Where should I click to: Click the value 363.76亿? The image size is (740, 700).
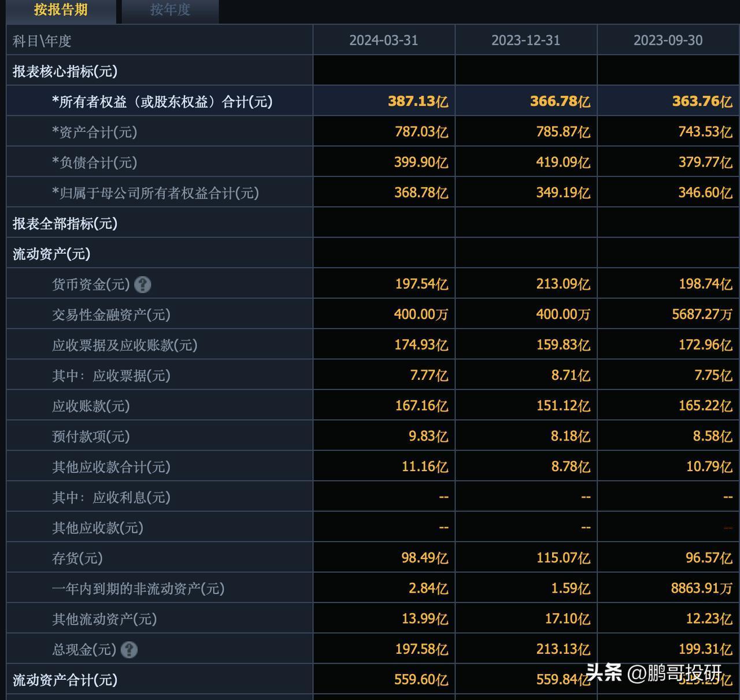click(x=702, y=101)
